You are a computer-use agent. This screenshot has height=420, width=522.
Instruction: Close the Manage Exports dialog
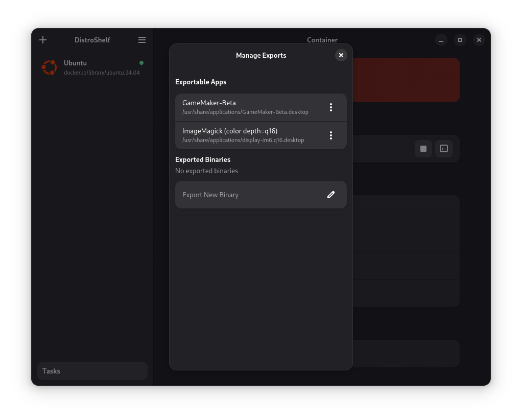tap(341, 55)
